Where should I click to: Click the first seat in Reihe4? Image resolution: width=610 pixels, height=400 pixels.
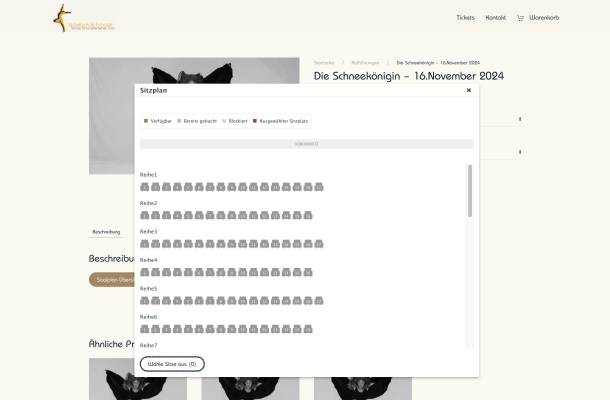tap(145, 272)
